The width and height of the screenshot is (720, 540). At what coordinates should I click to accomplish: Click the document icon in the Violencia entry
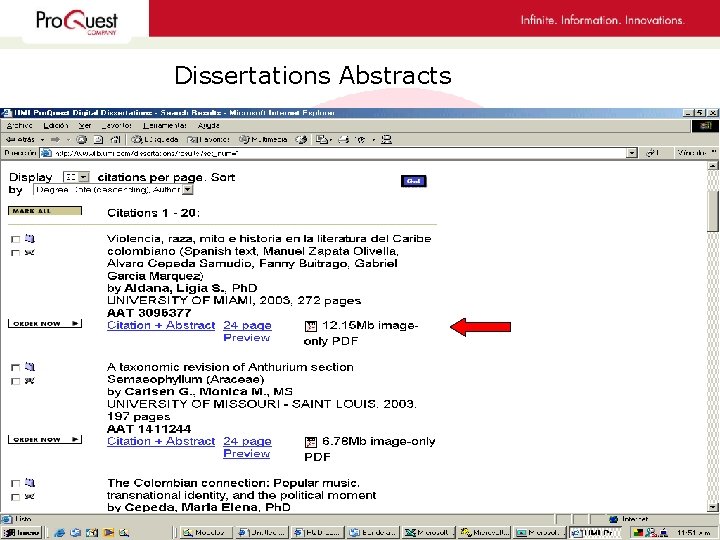[x=30, y=238]
